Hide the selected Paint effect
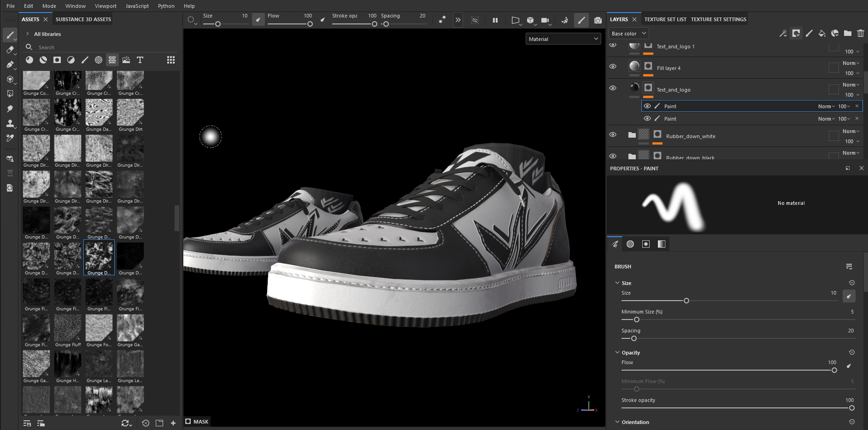Image resolution: width=868 pixels, height=430 pixels. click(647, 106)
